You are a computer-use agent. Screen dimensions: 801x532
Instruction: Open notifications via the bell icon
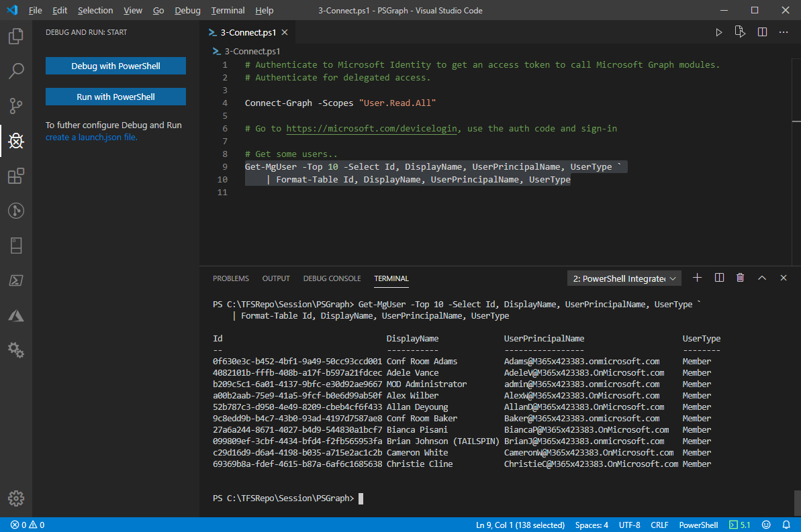point(786,525)
